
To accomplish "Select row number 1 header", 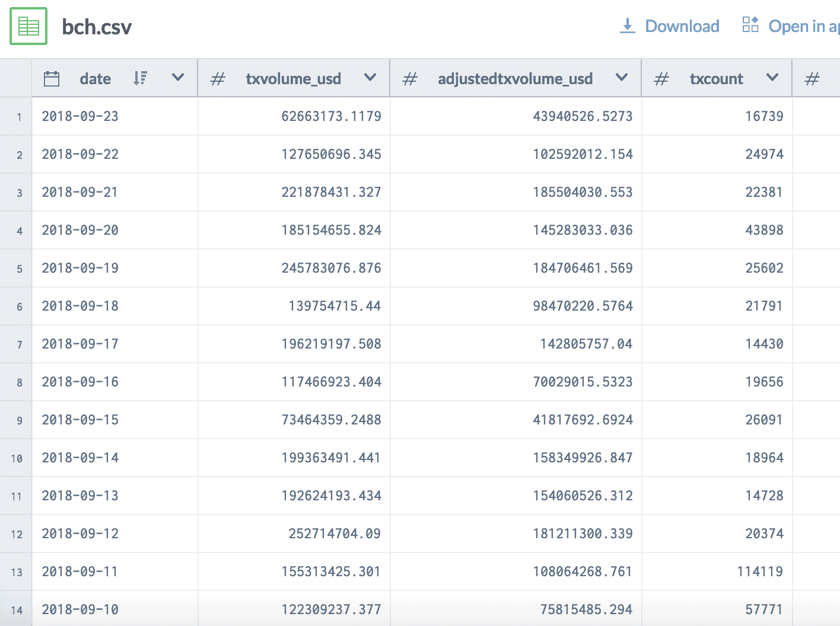I will [16, 117].
